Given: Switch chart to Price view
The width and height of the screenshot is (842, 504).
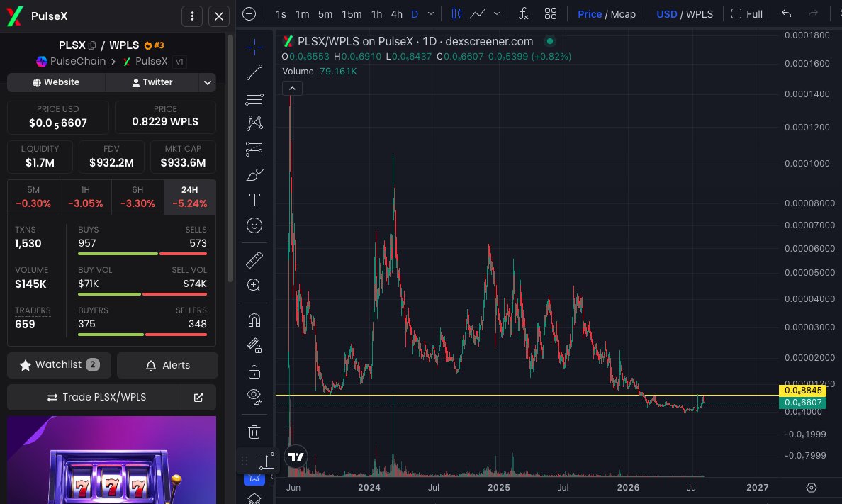Looking at the screenshot, I should [589, 14].
